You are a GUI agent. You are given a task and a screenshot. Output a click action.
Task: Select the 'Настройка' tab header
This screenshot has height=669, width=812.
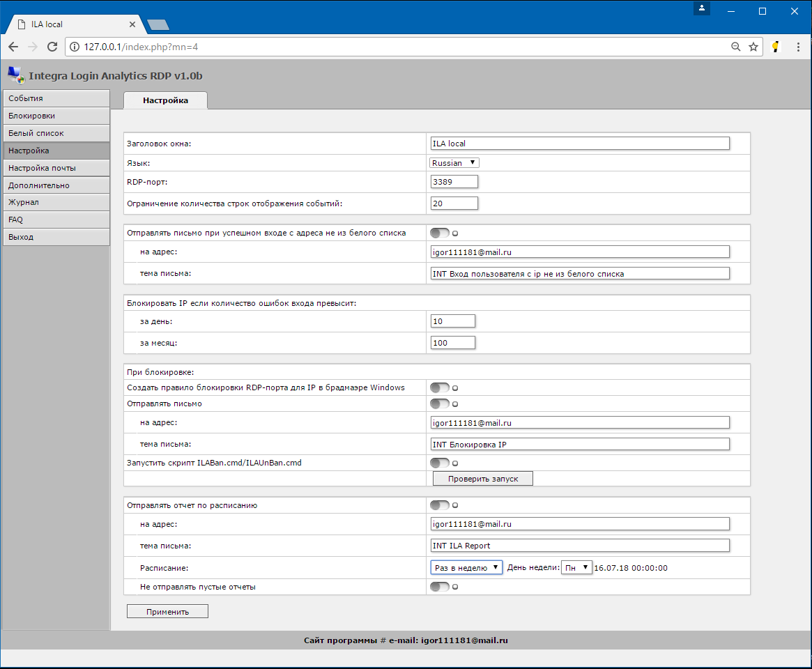point(166,100)
